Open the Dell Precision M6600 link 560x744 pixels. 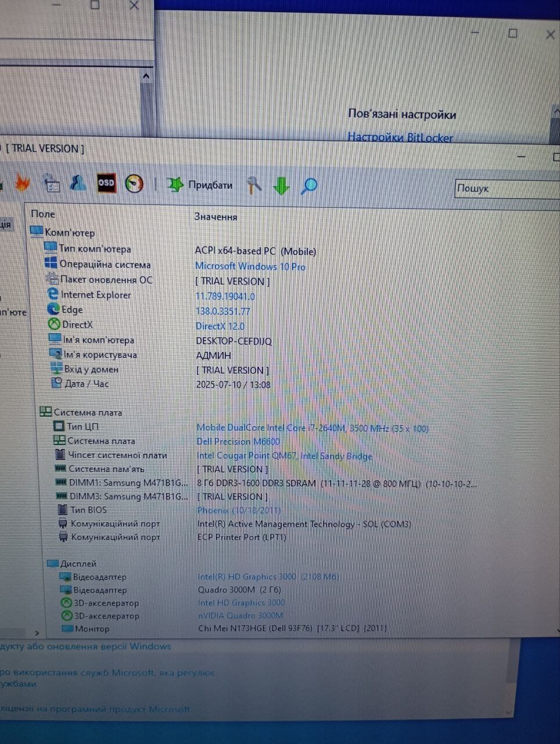238,442
